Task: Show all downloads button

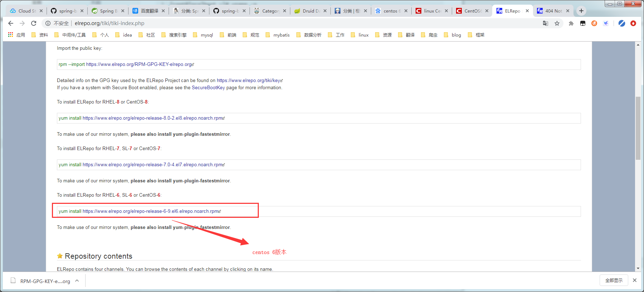Action: click(614, 280)
